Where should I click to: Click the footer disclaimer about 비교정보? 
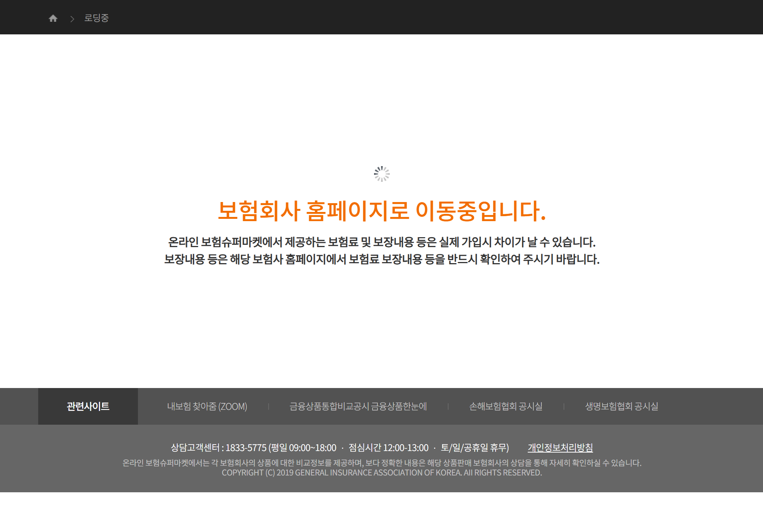pyautogui.click(x=382, y=463)
